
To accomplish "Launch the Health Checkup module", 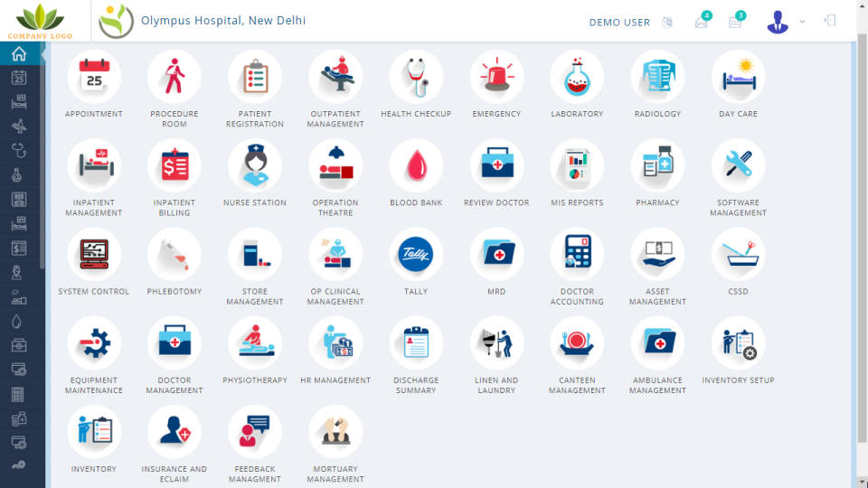I will 416,77.
